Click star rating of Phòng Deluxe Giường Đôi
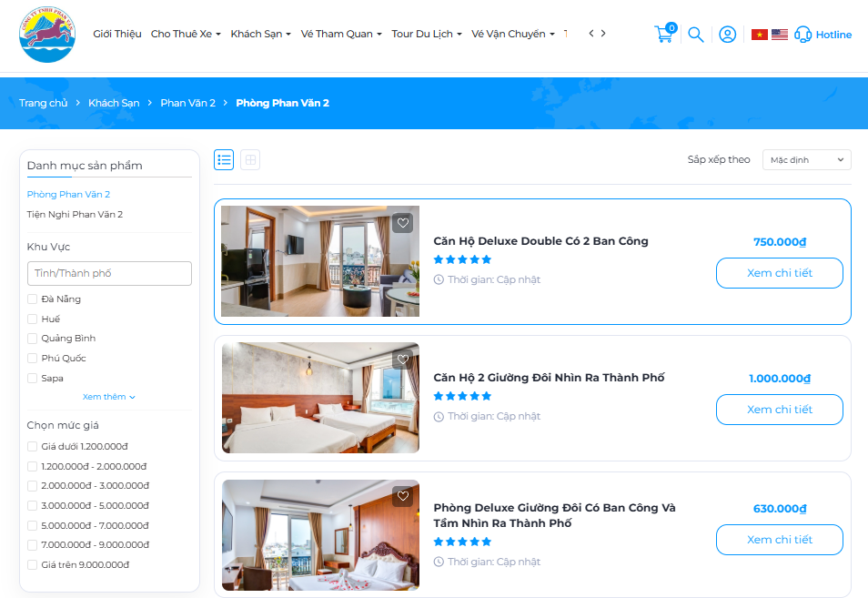The height and width of the screenshot is (598, 868). tap(462, 542)
